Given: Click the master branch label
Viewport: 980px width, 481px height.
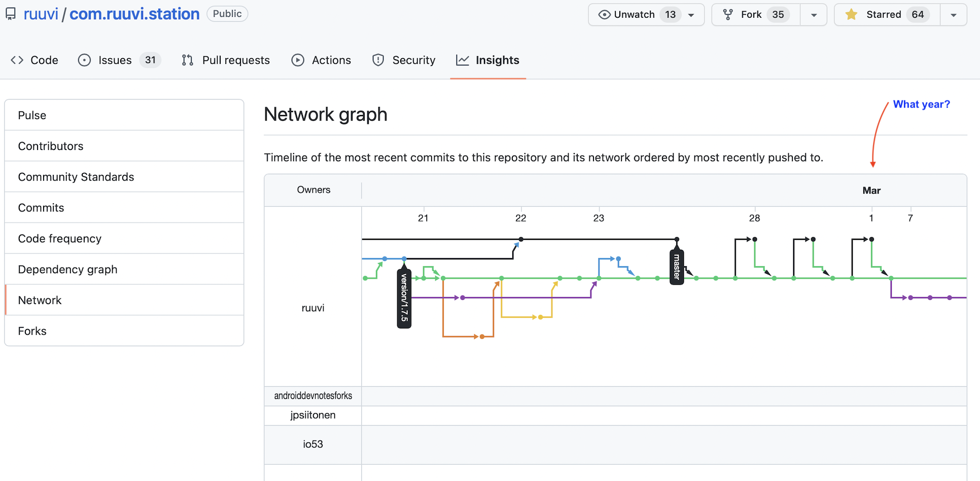Looking at the screenshot, I should pyautogui.click(x=677, y=267).
